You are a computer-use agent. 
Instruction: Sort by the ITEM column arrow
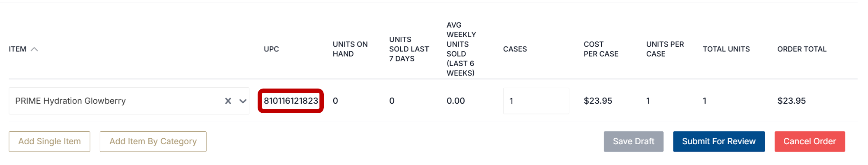(x=35, y=49)
